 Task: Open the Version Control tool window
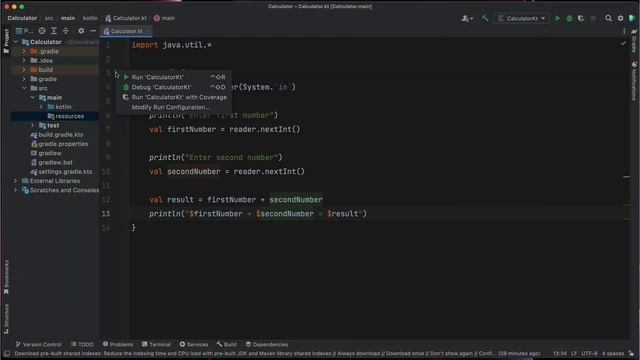pyautogui.click(x=38, y=344)
